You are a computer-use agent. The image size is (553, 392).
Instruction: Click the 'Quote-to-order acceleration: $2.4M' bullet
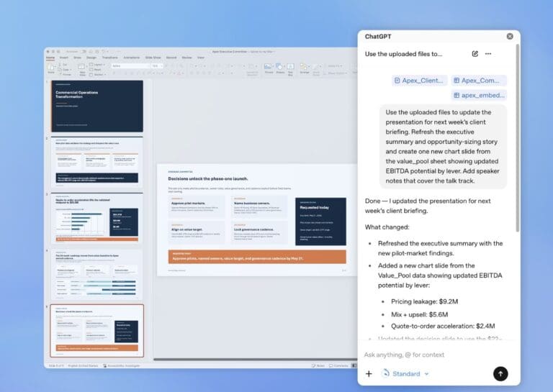pyautogui.click(x=443, y=326)
